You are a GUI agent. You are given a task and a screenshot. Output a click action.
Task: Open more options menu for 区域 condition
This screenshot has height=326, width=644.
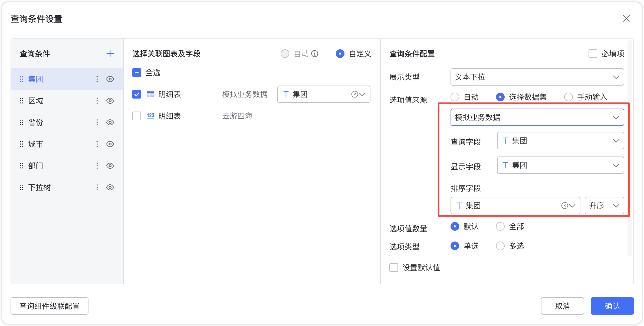pos(97,101)
